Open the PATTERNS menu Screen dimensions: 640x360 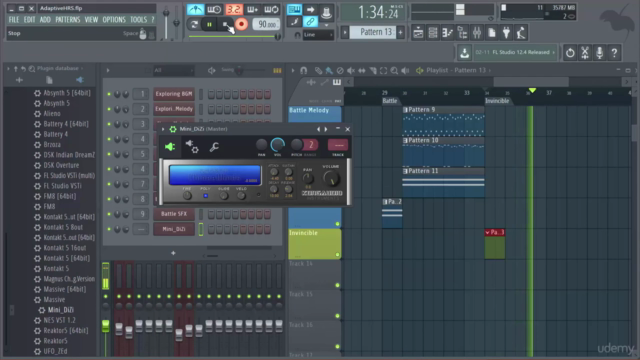point(68,20)
